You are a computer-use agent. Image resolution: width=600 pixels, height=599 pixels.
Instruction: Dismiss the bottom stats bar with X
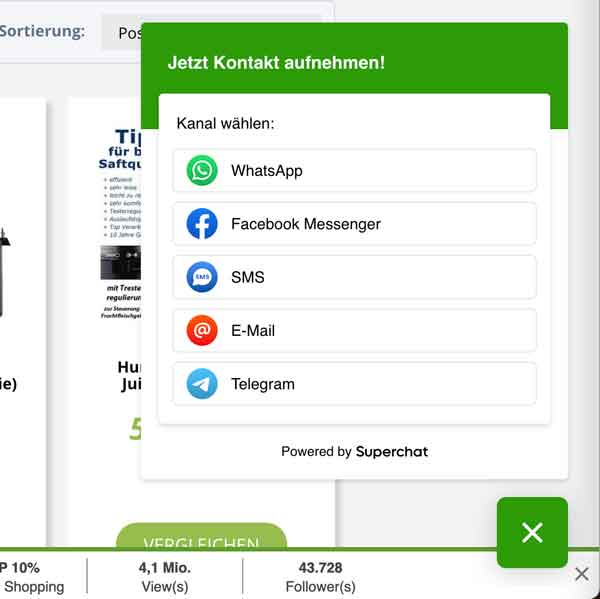(582, 574)
